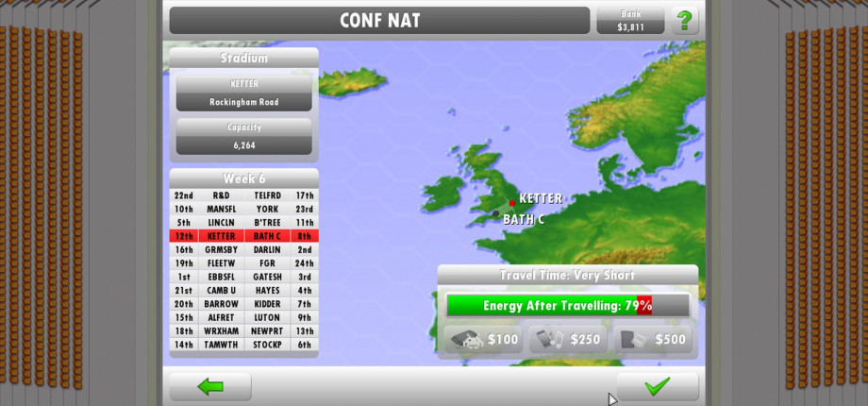The image size is (868, 406).
Task: Select the TAMWTH vs STOCKP fixture
Action: (x=243, y=345)
